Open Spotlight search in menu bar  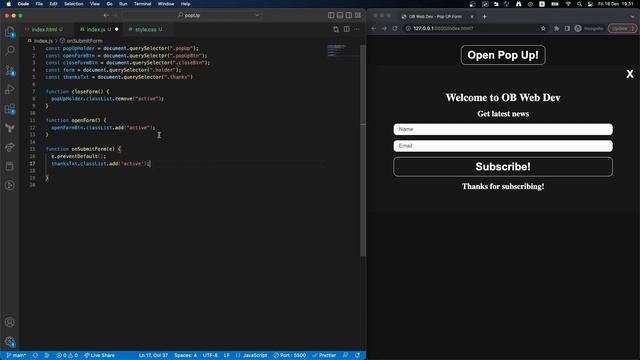pos(579,4)
